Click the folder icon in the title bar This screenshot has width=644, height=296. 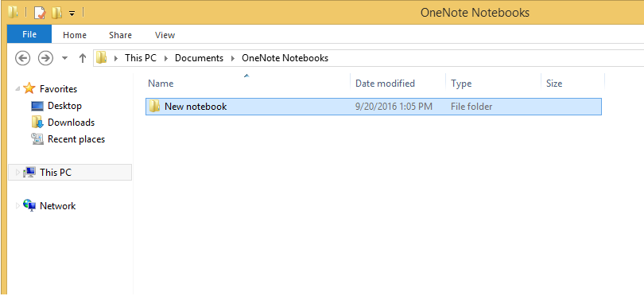click(x=14, y=13)
